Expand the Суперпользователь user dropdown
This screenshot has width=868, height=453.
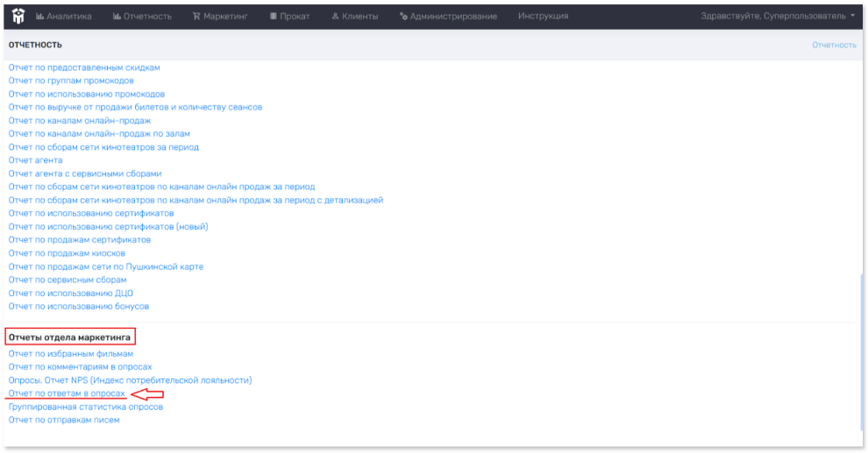(778, 17)
